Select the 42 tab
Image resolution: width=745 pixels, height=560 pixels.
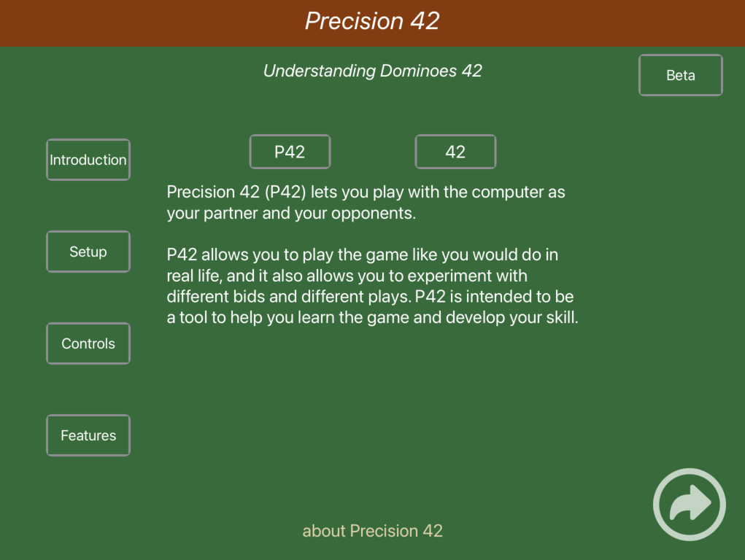click(x=455, y=152)
